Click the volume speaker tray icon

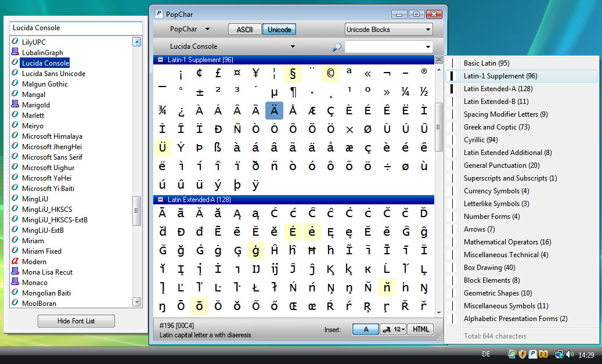569,354
